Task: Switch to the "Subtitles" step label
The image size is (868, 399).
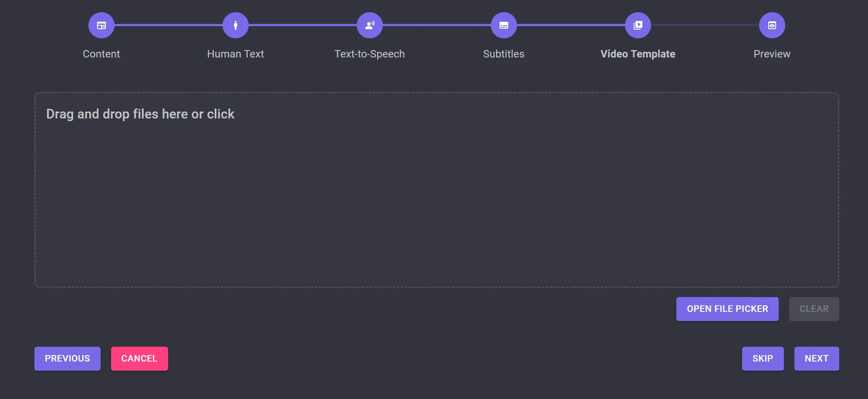Action: click(x=503, y=54)
